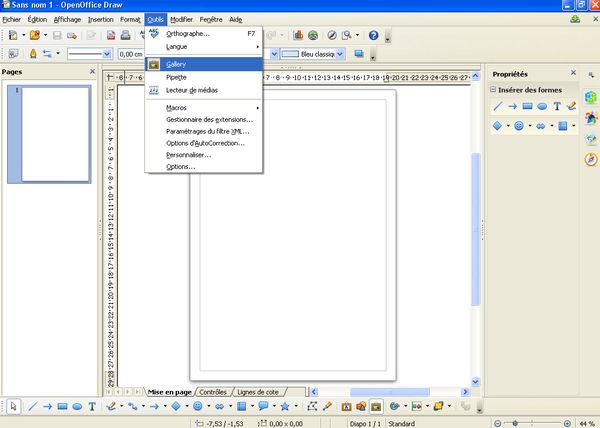Screen dimensions: 600x428
Task: Click the zoom in plus button in status bar
Action: [x=567, y=423]
